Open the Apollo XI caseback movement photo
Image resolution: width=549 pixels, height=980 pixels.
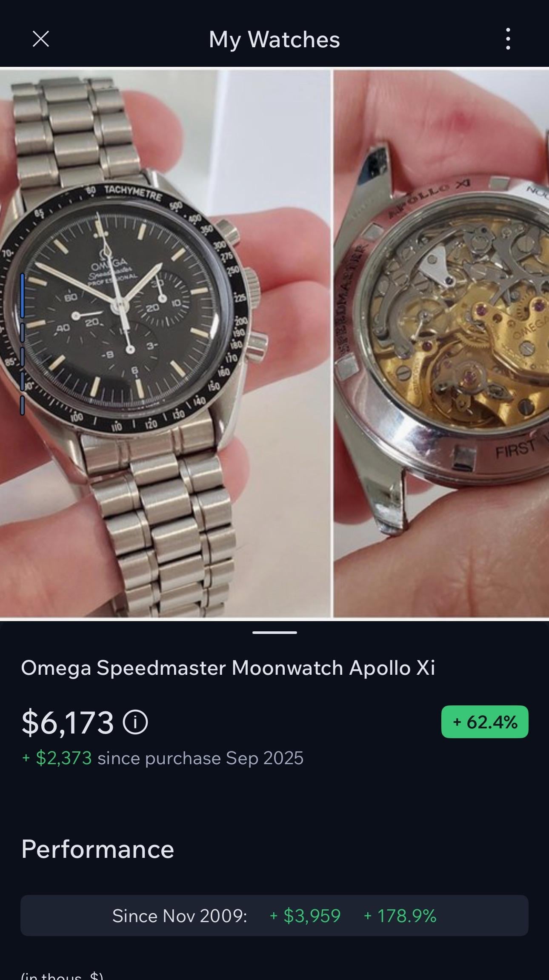click(441, 343)
